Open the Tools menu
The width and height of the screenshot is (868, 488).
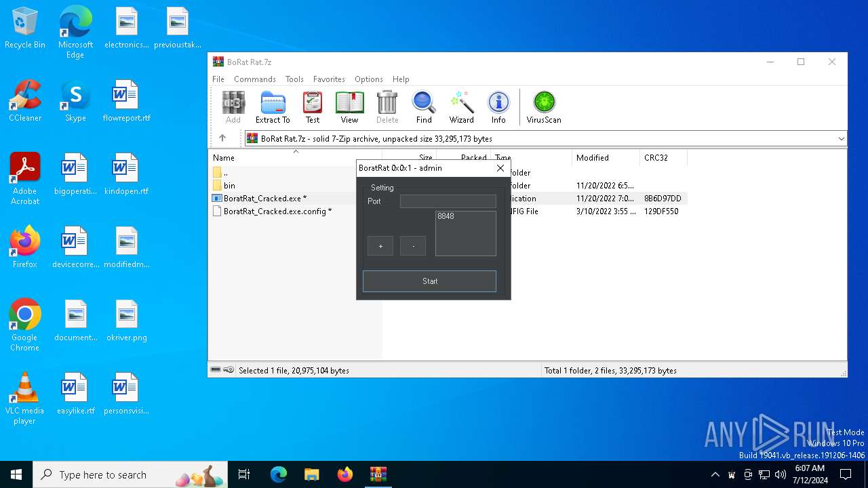pyautogui.click(x=294, y=79)
